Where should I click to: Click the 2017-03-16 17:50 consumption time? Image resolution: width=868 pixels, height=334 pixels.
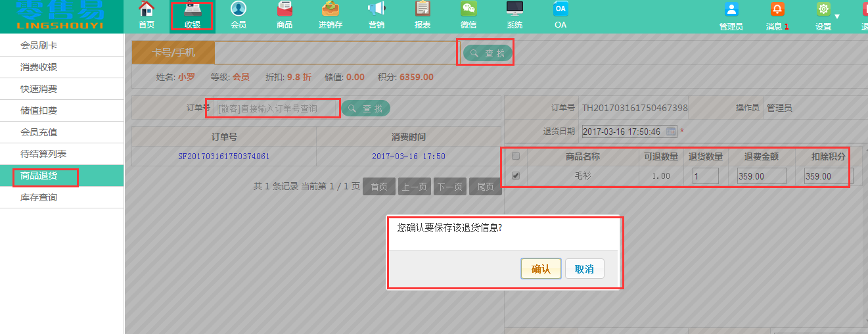(409, 156)
